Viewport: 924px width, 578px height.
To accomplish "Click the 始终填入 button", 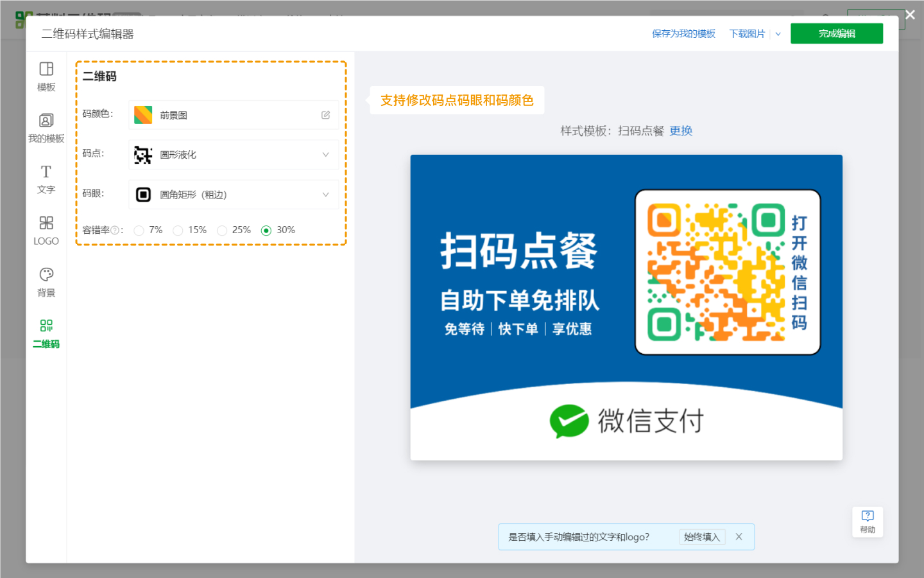I will [702, 537].
